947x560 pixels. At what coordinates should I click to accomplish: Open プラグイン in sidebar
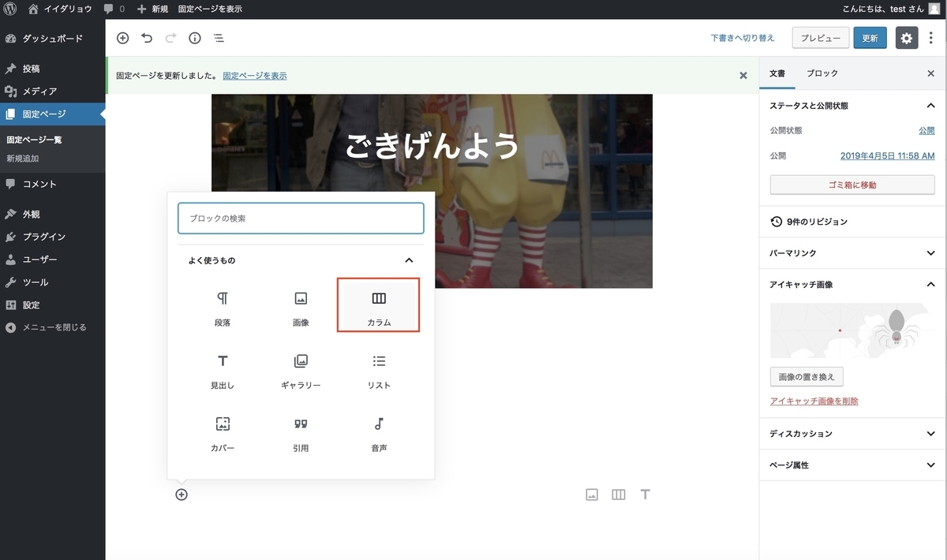point(52,237)
